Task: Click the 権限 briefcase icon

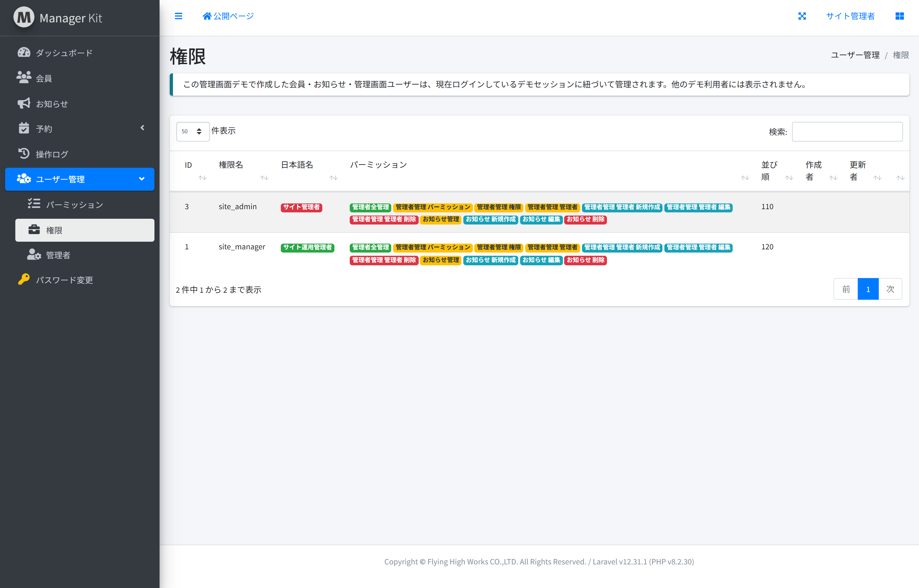Action: pos(34,230)
